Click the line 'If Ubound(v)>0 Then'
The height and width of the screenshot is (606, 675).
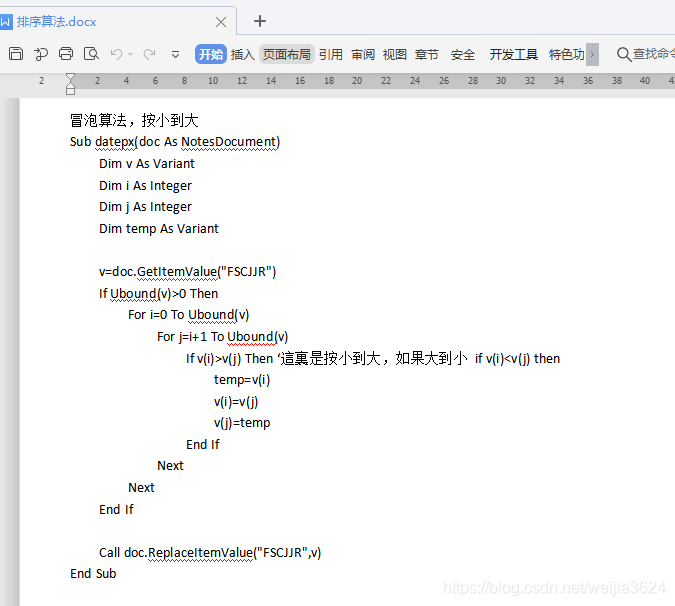[158, 294]
